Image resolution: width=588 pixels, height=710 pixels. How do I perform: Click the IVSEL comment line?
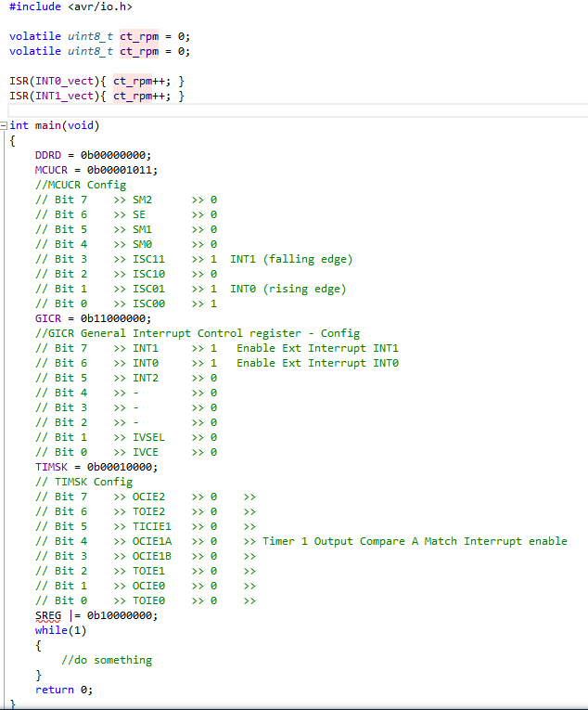pos(126,437)
